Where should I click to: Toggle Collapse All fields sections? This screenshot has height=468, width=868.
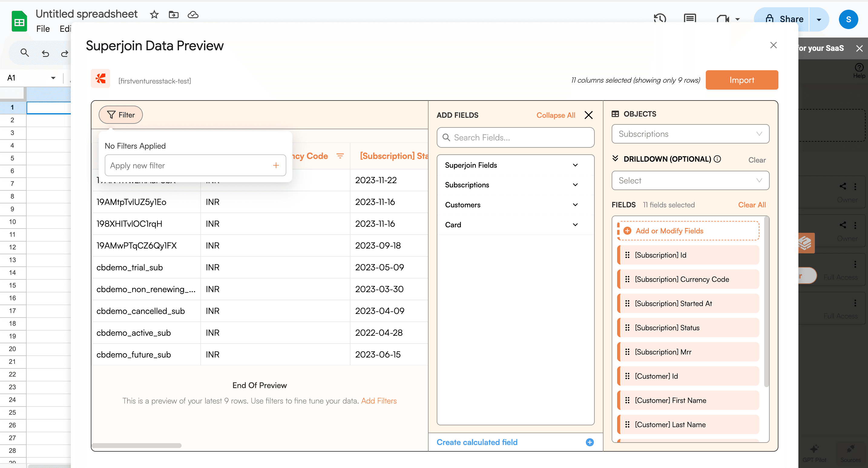click(x=555, y=115)
